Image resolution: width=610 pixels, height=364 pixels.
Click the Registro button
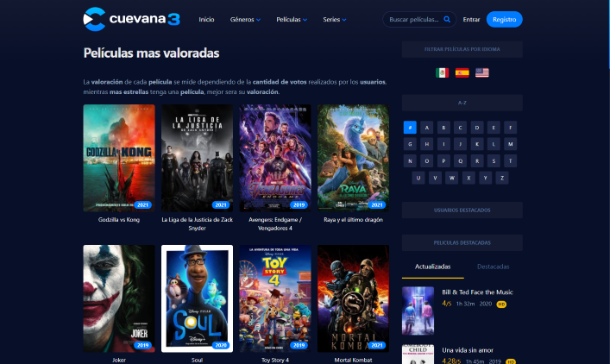pyautogui.click(x=504, y=20)
